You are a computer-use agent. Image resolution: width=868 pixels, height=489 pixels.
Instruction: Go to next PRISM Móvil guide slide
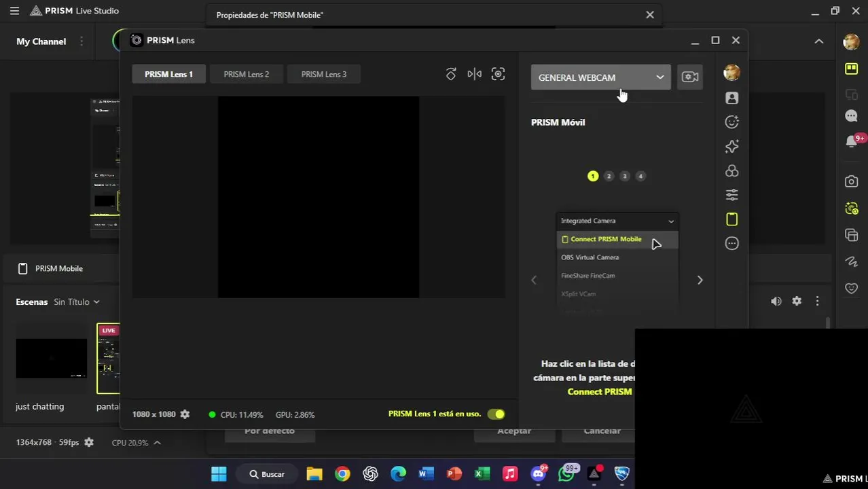(700, 280)
